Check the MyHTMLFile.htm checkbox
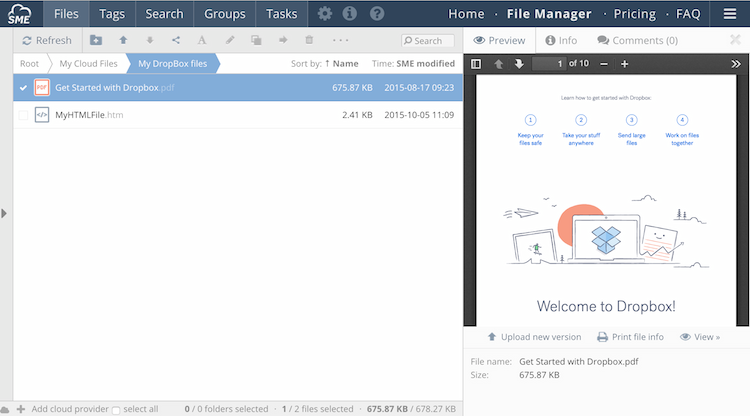 (23, 115)
